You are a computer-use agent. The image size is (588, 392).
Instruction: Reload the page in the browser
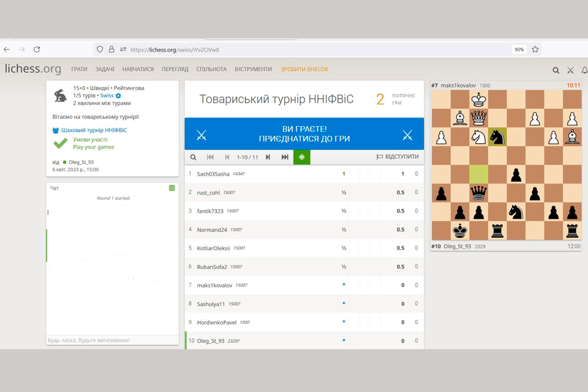click(37, 49)
